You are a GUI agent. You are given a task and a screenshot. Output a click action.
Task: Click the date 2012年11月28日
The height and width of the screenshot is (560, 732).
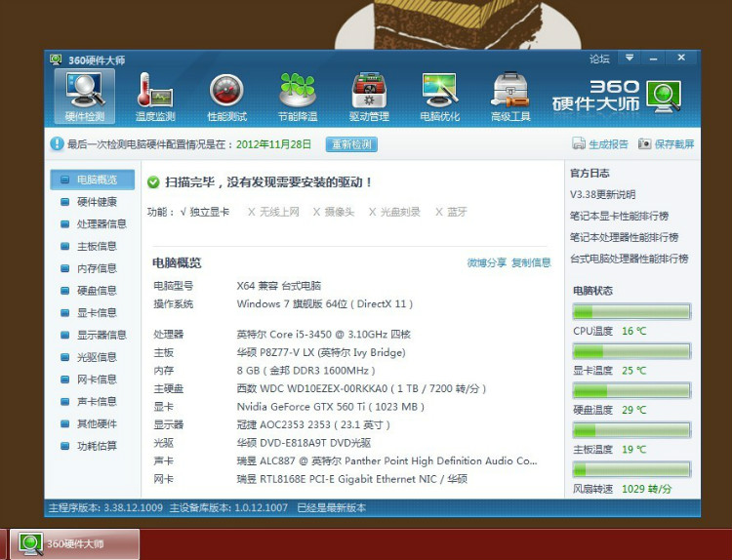coord(273,143)
